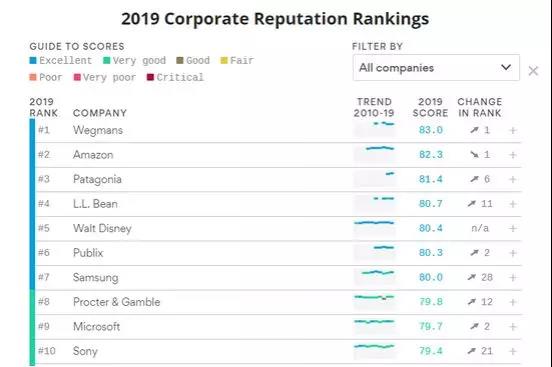Viewport: 552px width, 367px height.
Task: Close the rankings panel with X
Action: 533,71
